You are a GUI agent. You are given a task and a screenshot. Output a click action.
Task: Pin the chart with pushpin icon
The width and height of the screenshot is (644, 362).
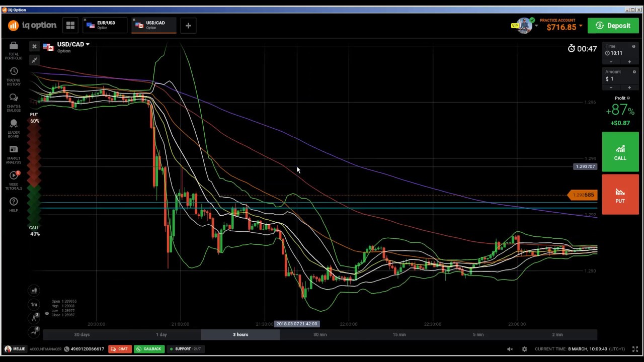coord(34,60)
